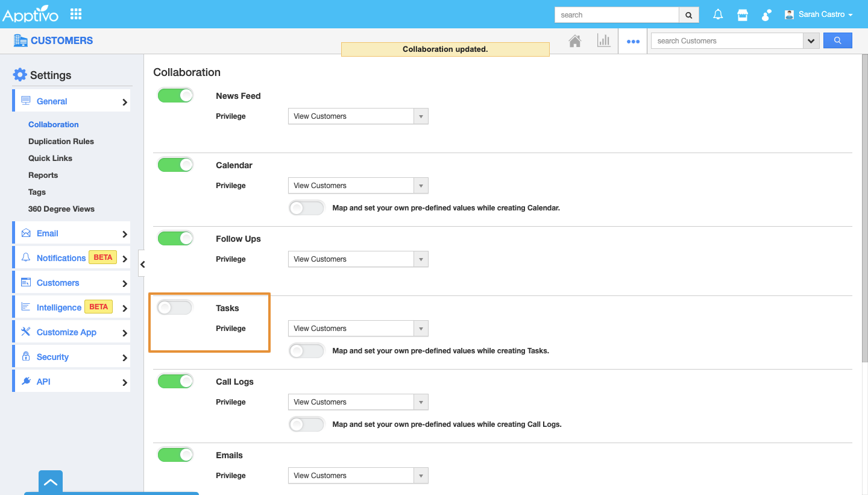The image size is (868, 495).
Task: Go to Customers home icon
Action: pyautogui.click(x=575, y=41)
